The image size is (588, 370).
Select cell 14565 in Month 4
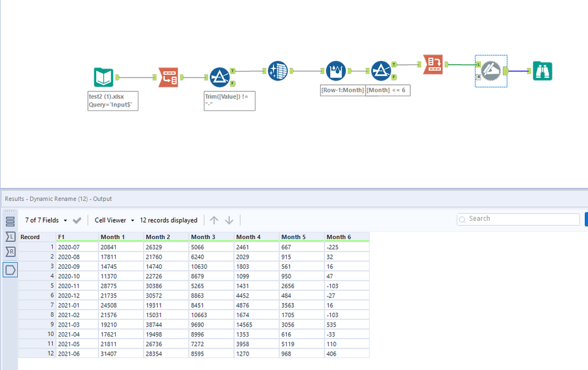pyautogui.click(x=257, y=325)
